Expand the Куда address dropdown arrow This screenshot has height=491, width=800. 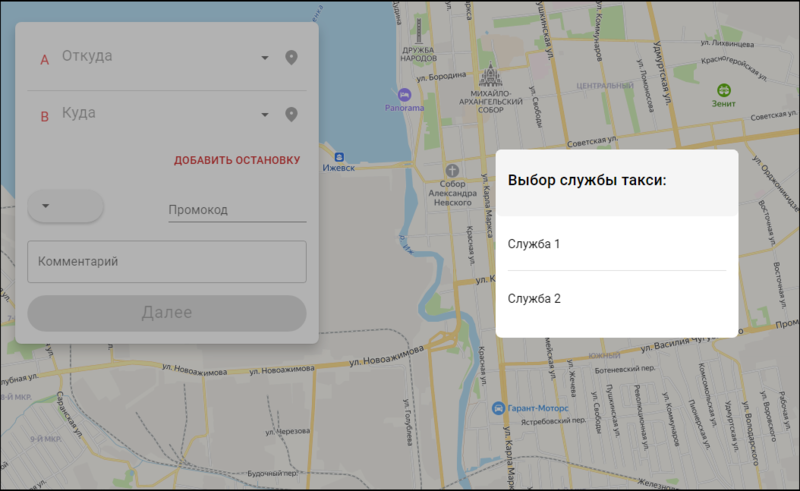(265, 114)
